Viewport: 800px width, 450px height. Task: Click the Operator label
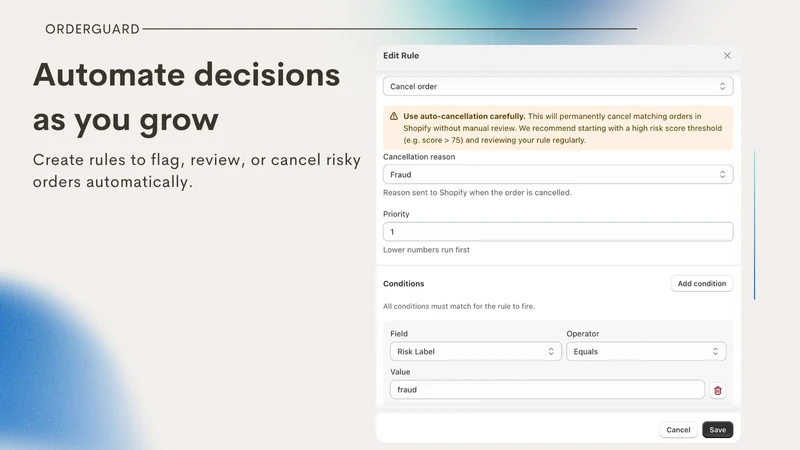[x=583, y=334]
